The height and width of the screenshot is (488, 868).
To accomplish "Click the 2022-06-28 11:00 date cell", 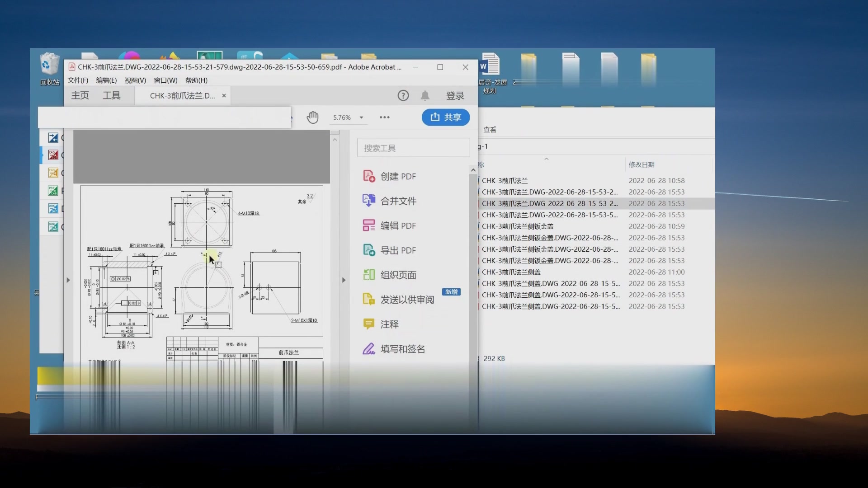I will pos(656,272).
